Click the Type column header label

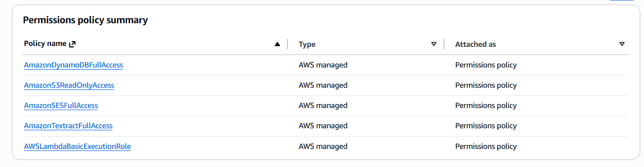point(307,45)
